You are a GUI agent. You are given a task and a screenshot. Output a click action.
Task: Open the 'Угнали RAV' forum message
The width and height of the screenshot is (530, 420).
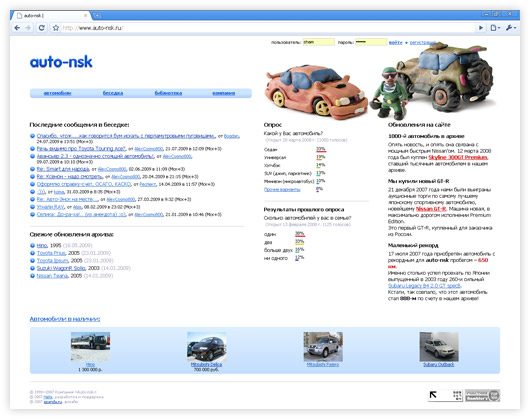point(50,207)
